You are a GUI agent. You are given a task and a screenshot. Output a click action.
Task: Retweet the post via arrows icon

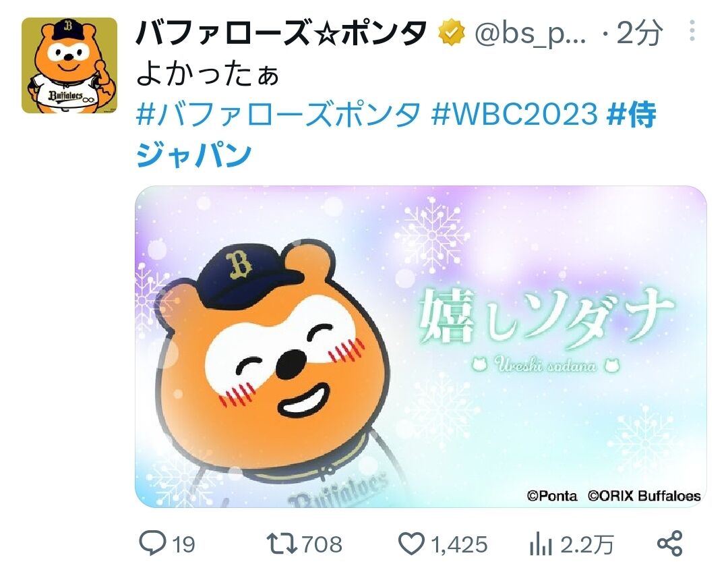282,543
